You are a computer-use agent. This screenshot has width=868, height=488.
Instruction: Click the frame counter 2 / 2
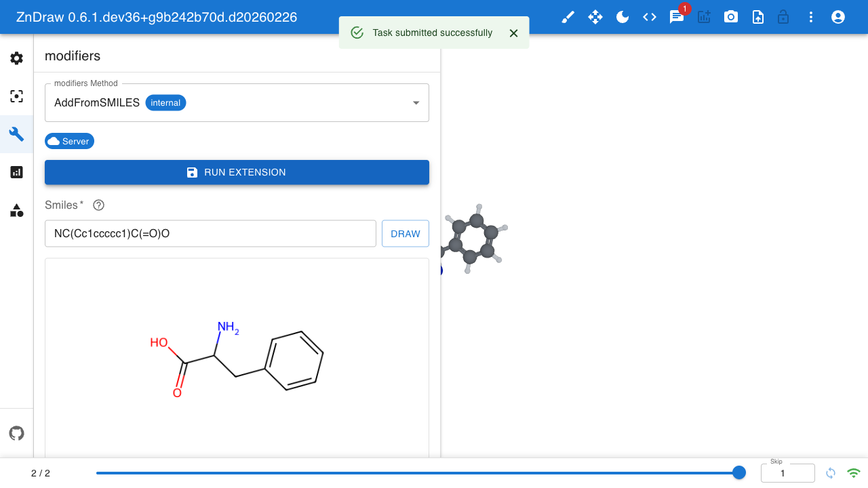[x=41, y=473]
